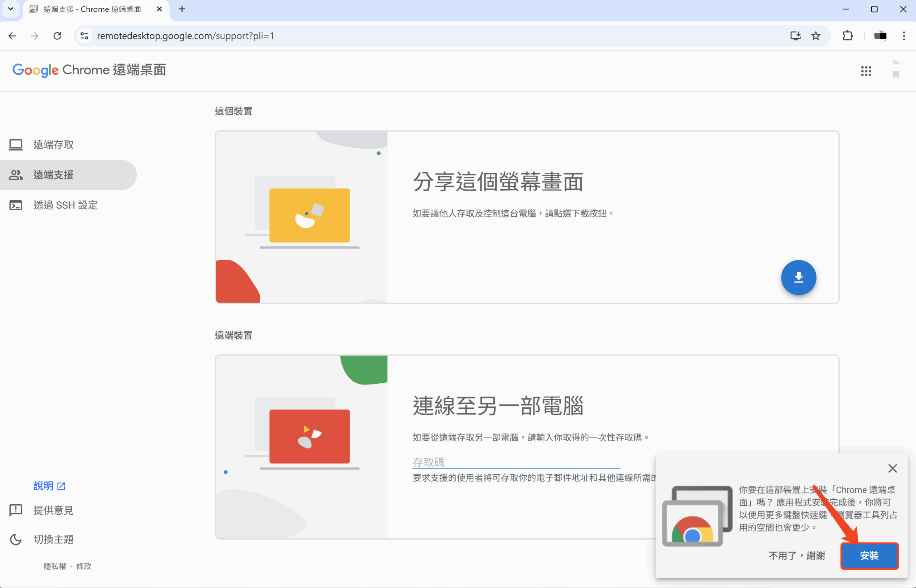Open Chrome three-dot menu
The image size is (916, 588).
[x=904, y=36]
